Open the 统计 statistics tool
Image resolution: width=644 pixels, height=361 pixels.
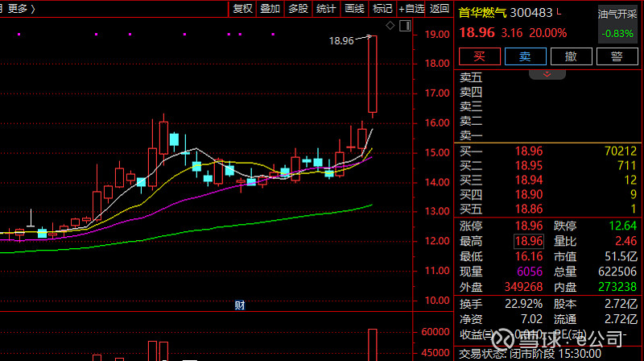click(326, 9)
